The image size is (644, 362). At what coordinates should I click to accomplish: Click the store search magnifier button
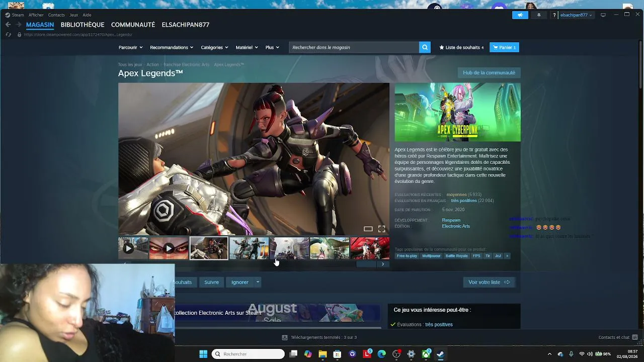click(425, 47)
